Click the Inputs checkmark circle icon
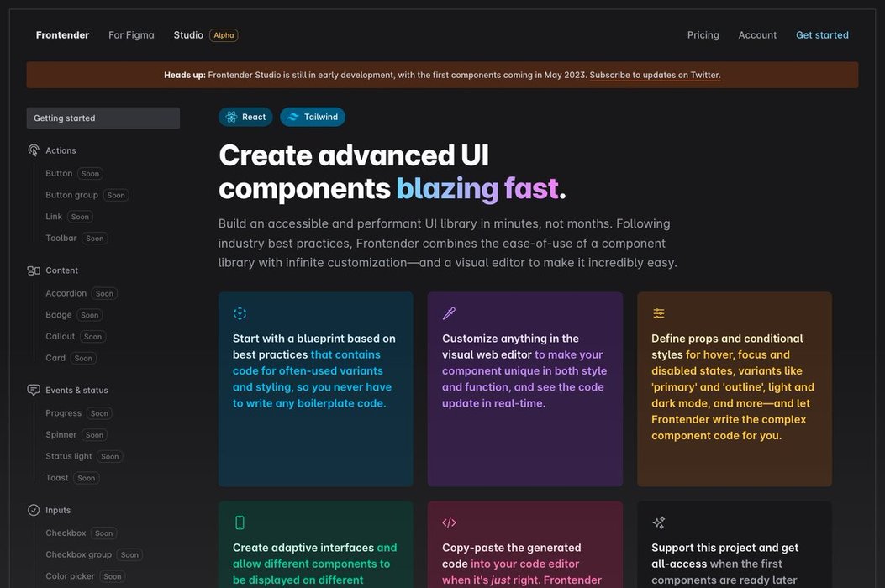 (x=34, y=510)
